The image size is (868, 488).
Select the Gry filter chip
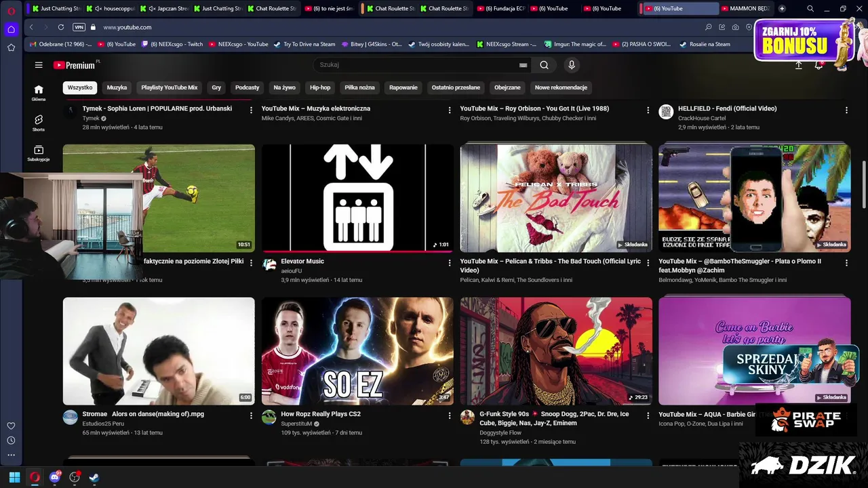pos(216,87)
